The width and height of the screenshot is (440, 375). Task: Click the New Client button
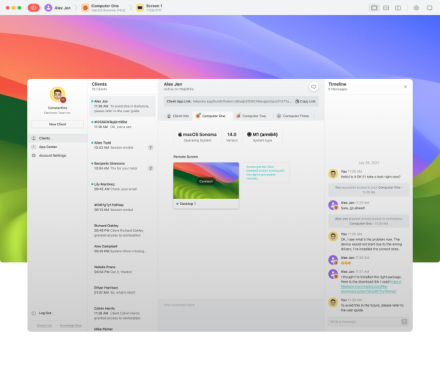coord(57,124)
